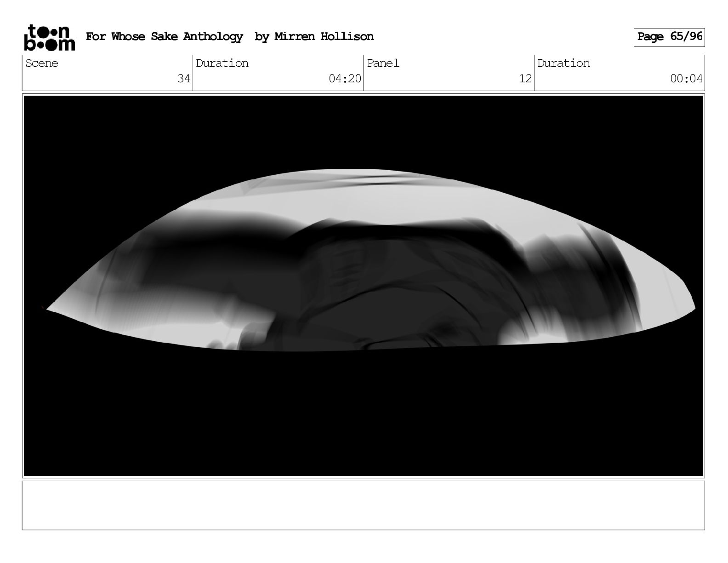The width and height of the screenshot is (728, 563).
Task: Click the empty notes box below panel
Action: click(364, 506)
